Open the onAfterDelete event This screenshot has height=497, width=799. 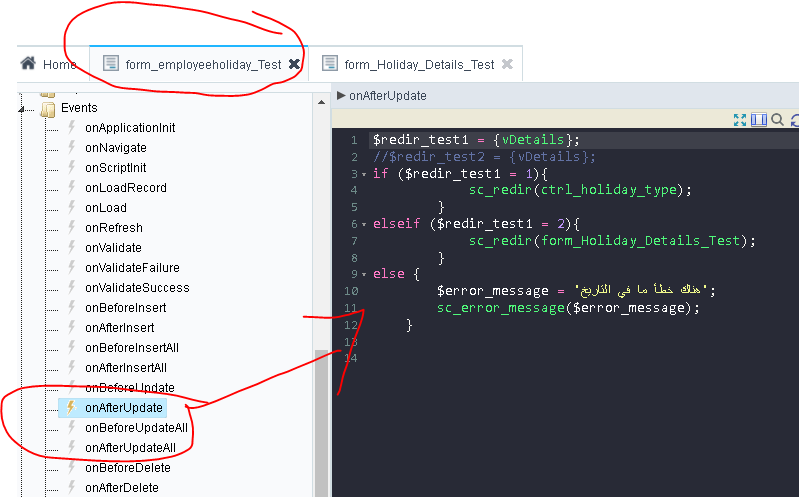tap(122, 487)
